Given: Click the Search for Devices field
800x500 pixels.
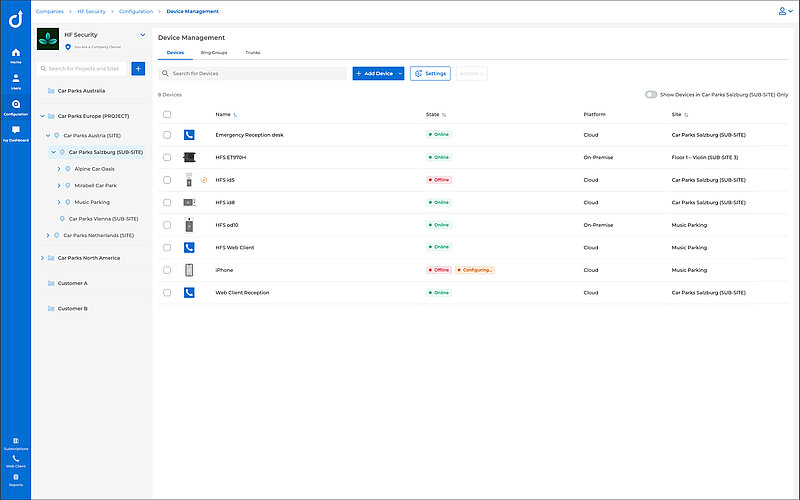Looking at the screenshot, I should [255, 73].
